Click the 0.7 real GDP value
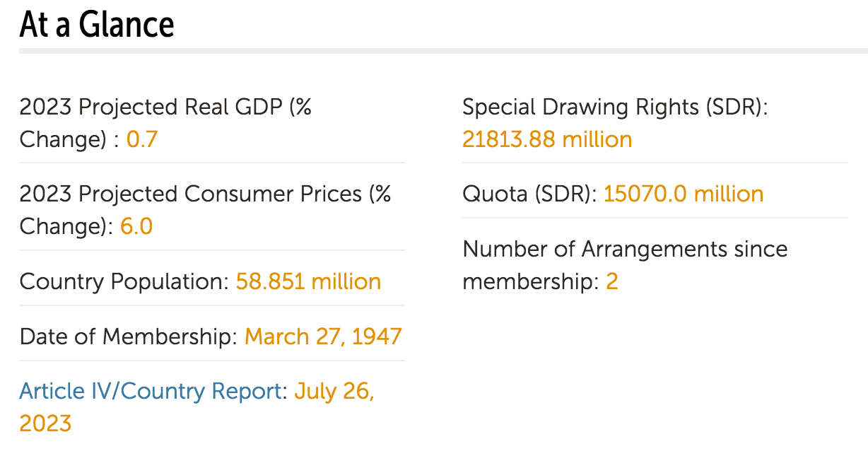The height and width of the screenshot is (468, 868). (142, 139)
